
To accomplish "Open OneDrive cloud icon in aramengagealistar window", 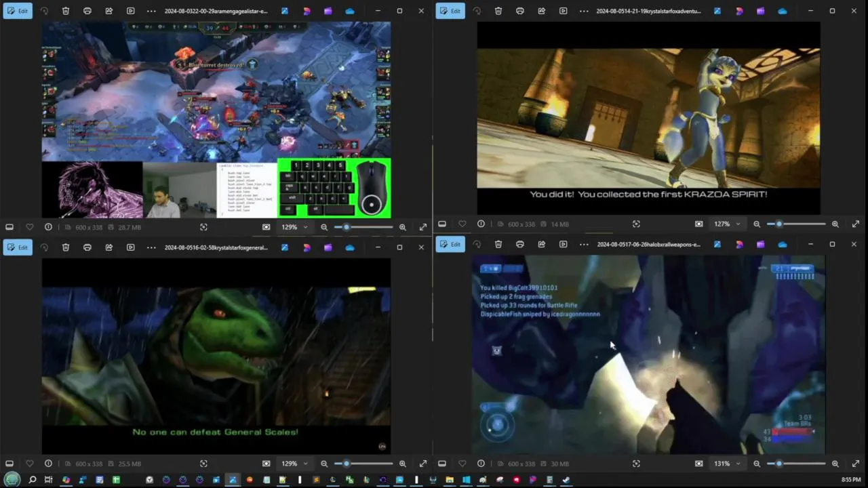I will [350, 11].
